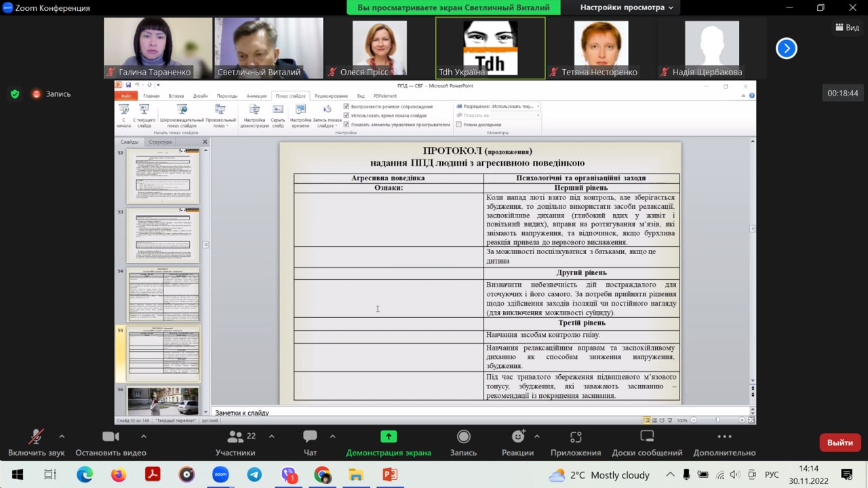Open Приложения apps in Zoom toolbar
The width and height of the screenshot is (868, 488).
tap(576, 437)
